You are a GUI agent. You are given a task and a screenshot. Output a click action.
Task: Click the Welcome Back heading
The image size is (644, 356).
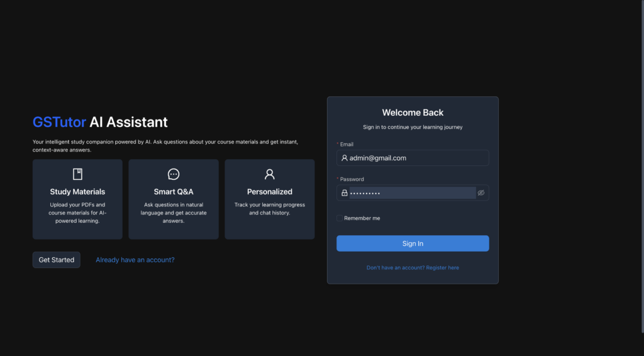point(413,113)
